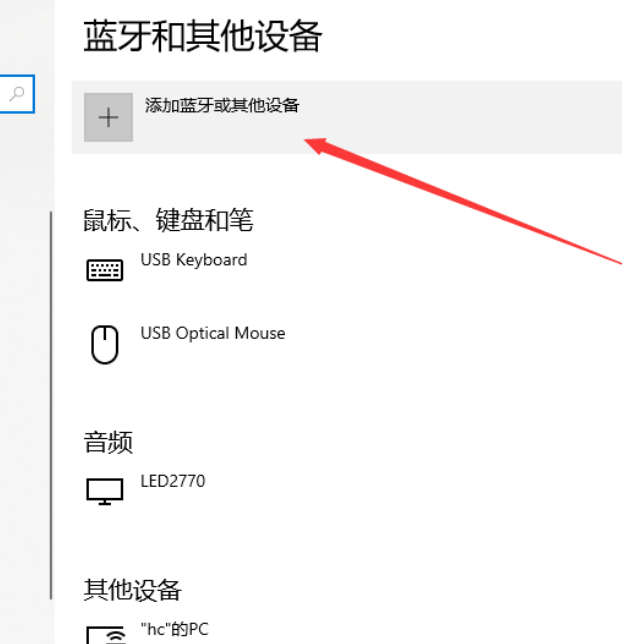Select the LED2770 audio device name
This screenshot has height=644, width=622.
click(172, 481)
